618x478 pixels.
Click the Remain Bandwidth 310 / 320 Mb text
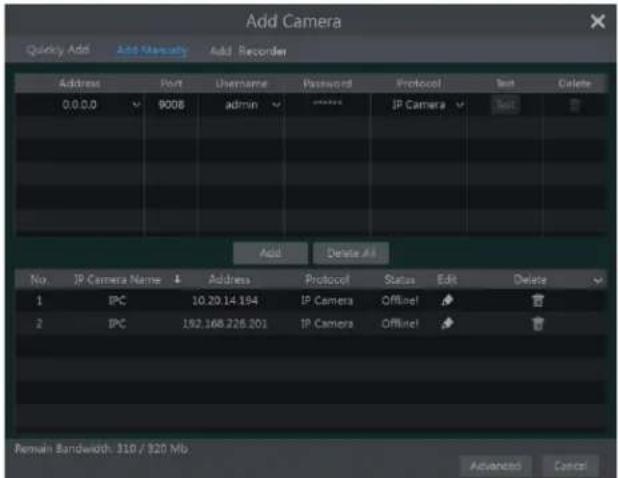tap(101, 449)
